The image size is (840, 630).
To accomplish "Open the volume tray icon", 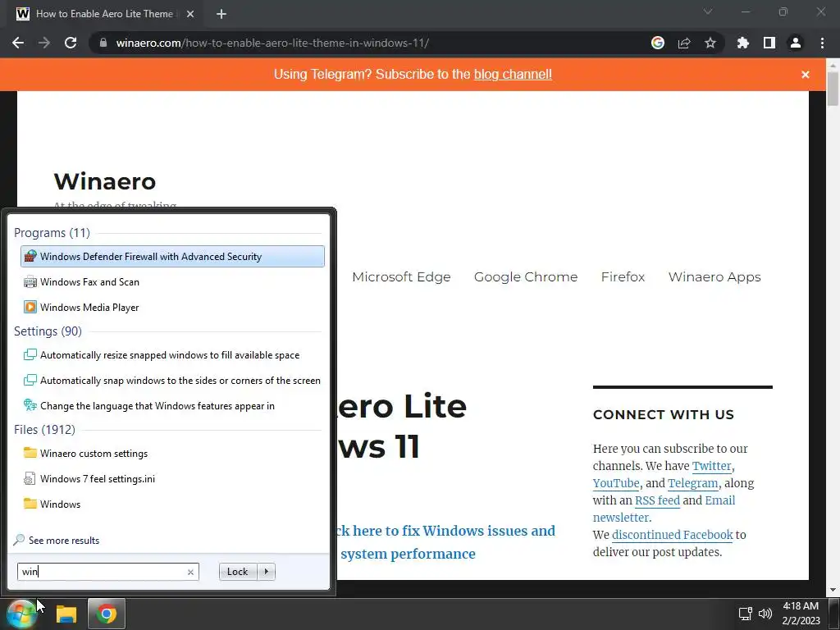I will click(x=765, y=614).
